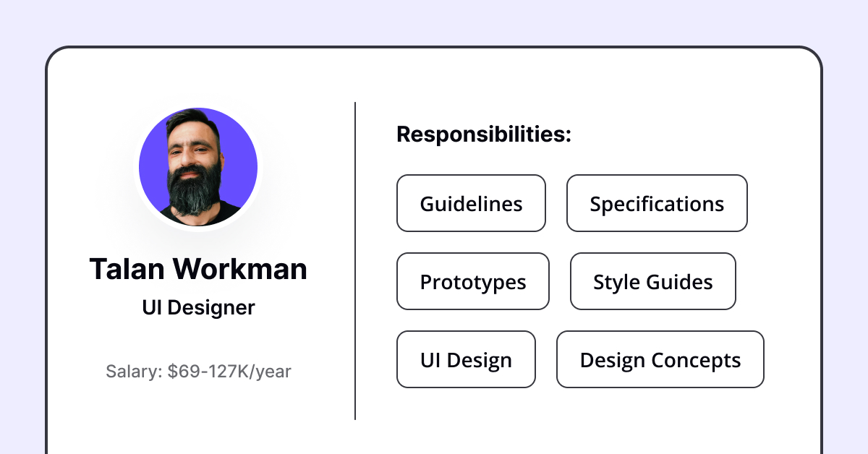Choose the Style Guides tag
Screen dimensions: 868x454
[x=653, y=281]
